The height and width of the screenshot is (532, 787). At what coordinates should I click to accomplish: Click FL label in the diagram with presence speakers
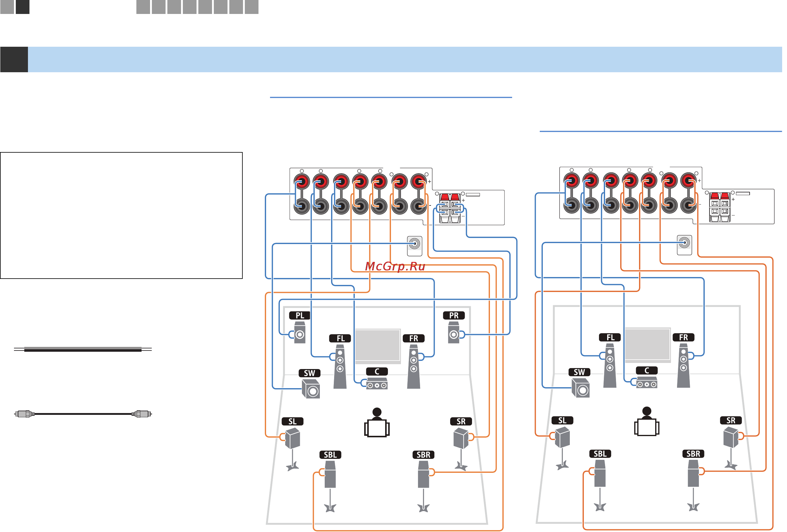(x=340, y=338)
